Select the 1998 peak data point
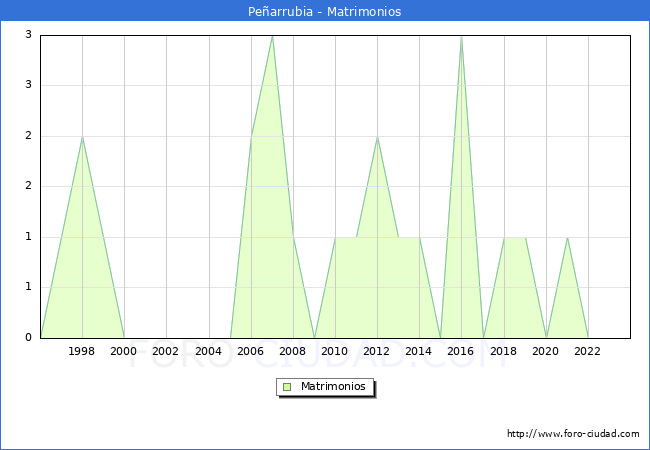 point(82,137)
